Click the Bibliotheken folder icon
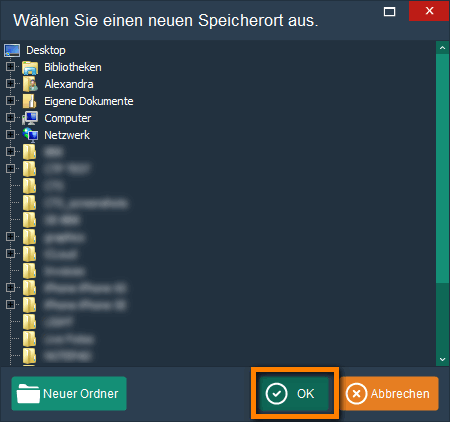 click(30, 68)
